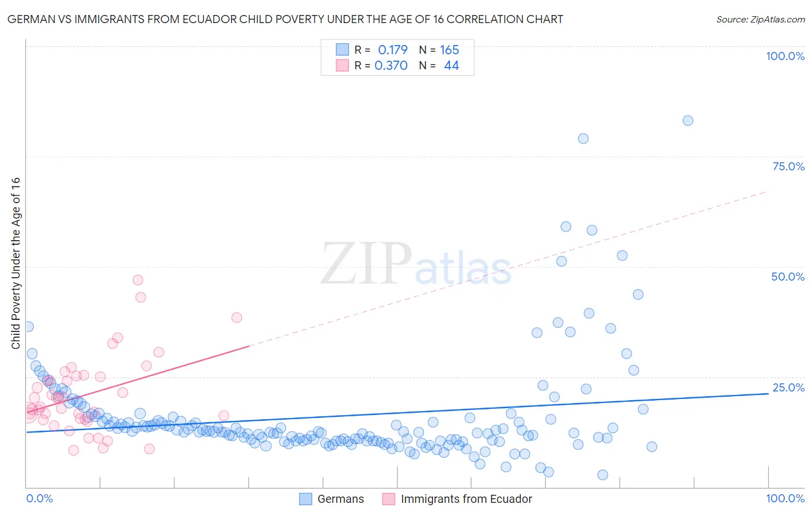Click the R value 0.370 in the legend

[x=391, y=65]
